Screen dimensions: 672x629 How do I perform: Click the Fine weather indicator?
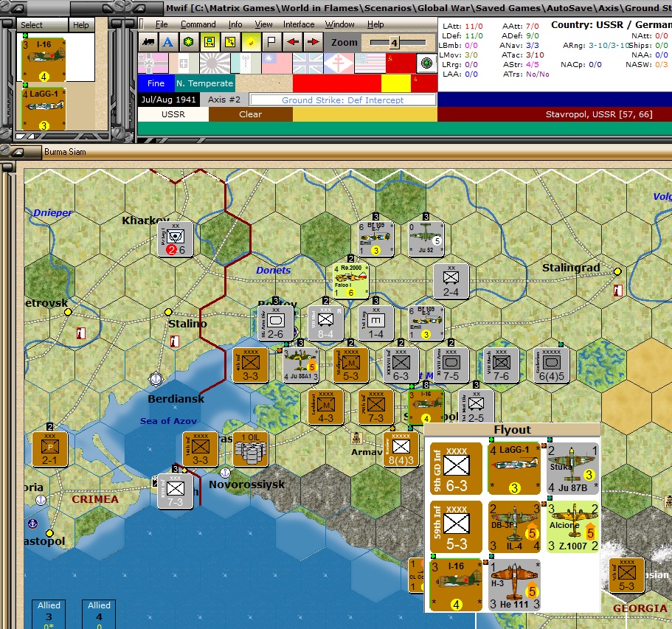(156, 83)
